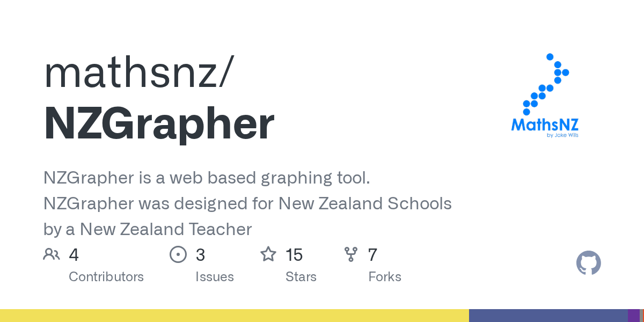The image size is (644, 322).
Task: Select the Stars label
Action: click(x=301, y=277)
